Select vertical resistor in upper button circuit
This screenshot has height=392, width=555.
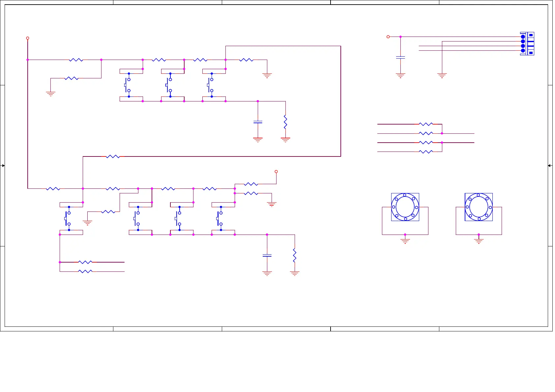tap(285, 122)
